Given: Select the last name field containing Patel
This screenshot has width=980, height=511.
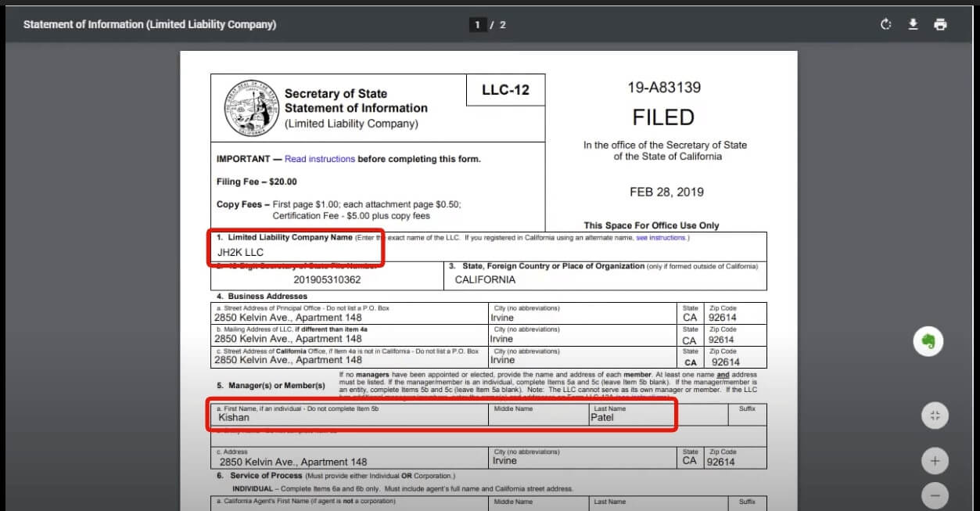Looking at the screenshot, I should [602, 417].
